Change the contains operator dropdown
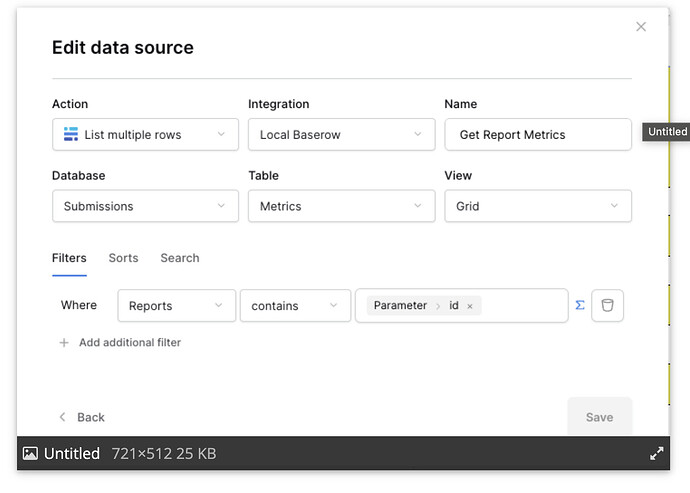 [x=295, y=305]
